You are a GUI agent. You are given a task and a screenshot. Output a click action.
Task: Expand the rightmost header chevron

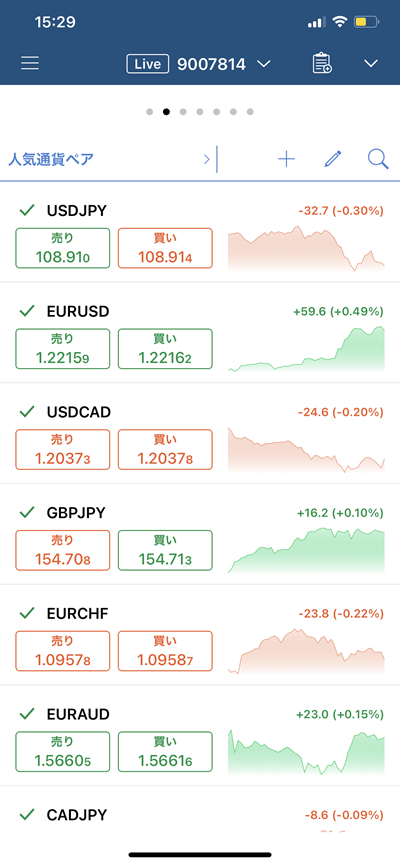(371, 64)
